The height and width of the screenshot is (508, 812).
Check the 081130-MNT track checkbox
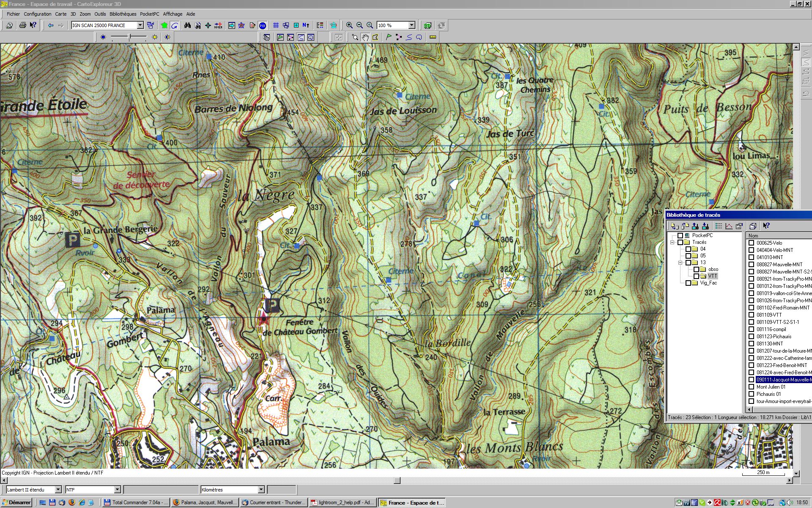click(x=752, y=344)
